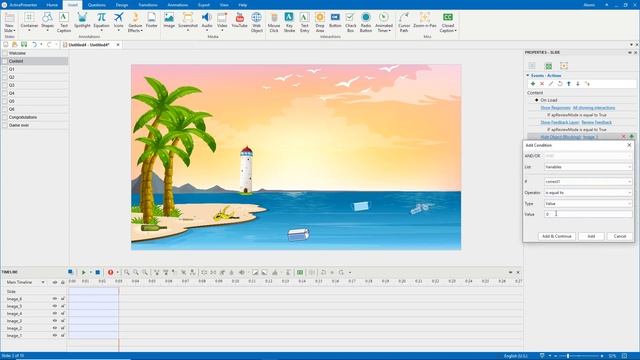Add a Drop Area interaction
Viewport: 640px width, 360px height.
320,21
